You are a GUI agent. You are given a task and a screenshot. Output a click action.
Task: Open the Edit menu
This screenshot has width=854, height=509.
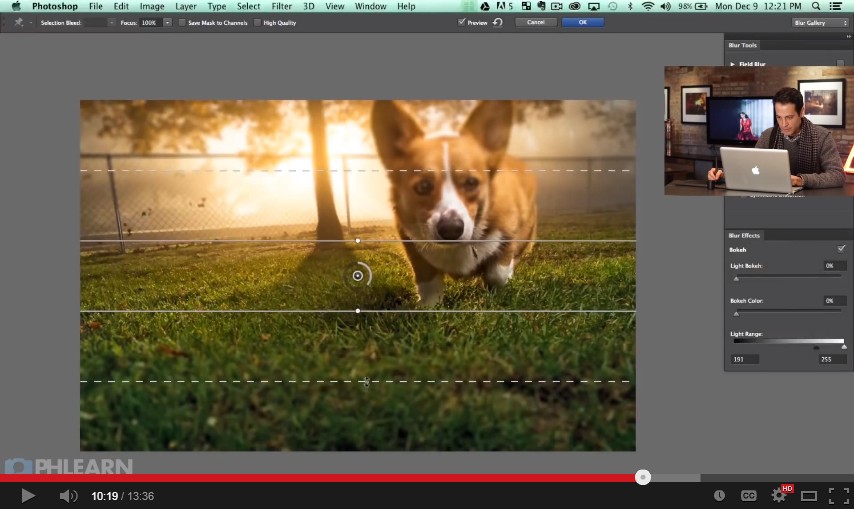[121, 6]
